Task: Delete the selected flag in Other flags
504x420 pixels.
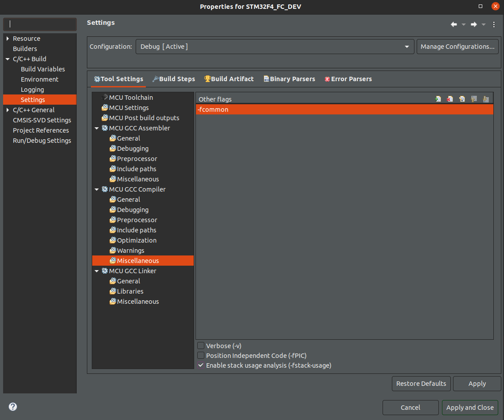Action: 449,99
